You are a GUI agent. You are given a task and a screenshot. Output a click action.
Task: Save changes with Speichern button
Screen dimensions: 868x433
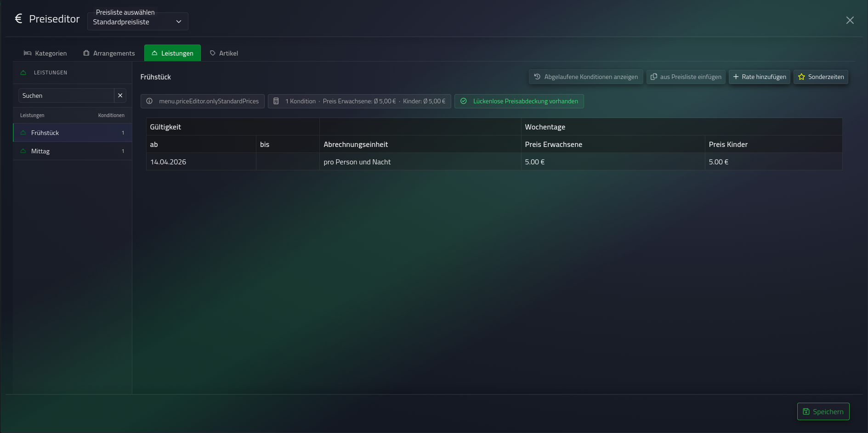(x=823, y=411)
